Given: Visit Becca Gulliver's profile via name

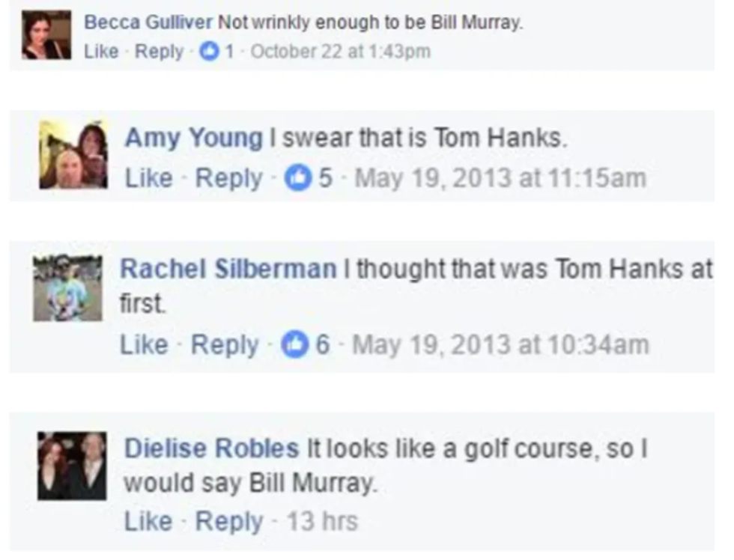Looking at the screenshot, I should coord(148,22).
